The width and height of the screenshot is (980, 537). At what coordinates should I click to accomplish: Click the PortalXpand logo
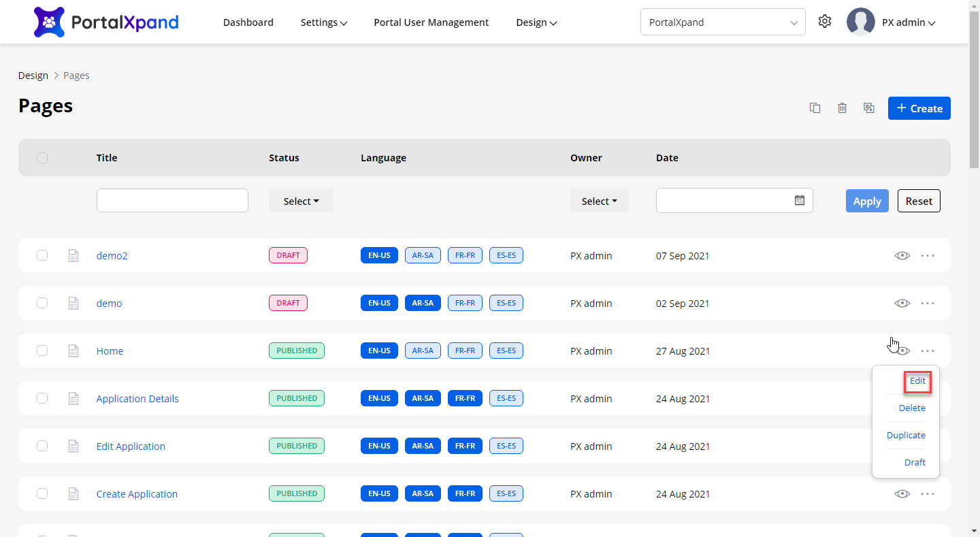[106, 22]
